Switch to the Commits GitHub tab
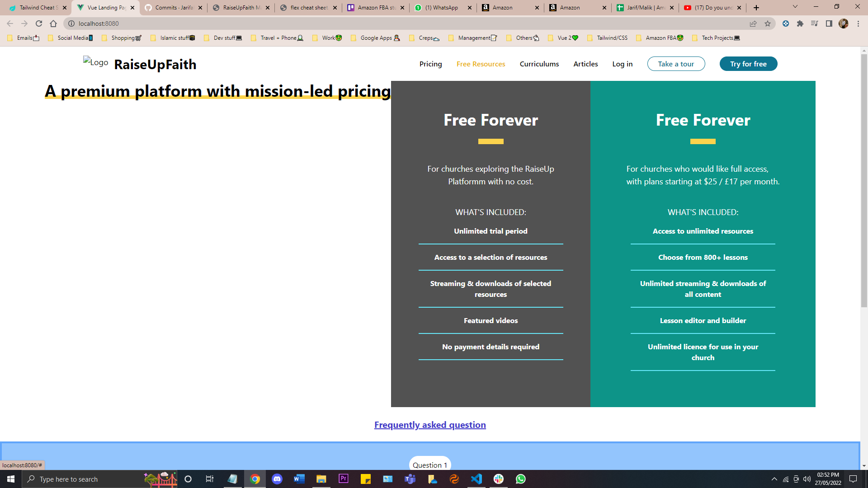 click(x=174, y=8)
